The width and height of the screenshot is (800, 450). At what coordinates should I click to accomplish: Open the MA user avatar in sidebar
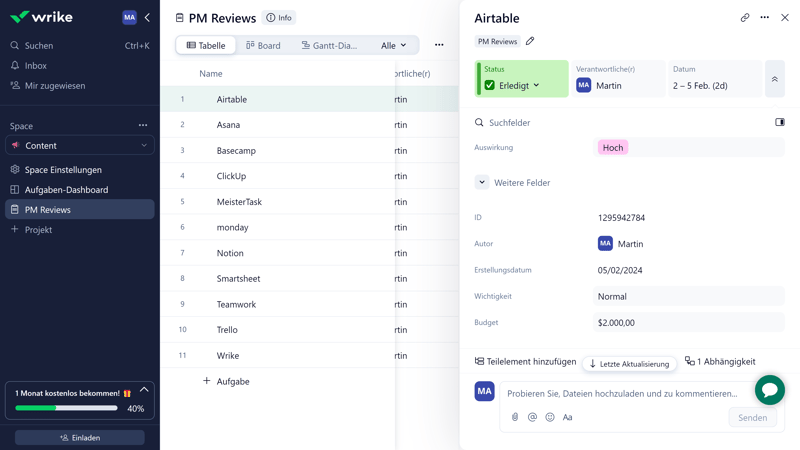(130, 17)
